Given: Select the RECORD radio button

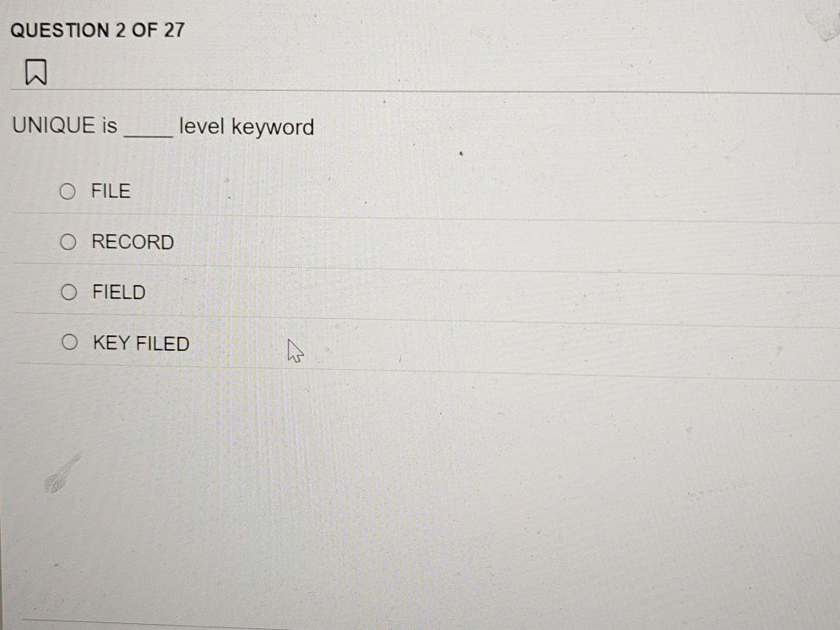Looking at the screenshot, I should tap(68, 242).
